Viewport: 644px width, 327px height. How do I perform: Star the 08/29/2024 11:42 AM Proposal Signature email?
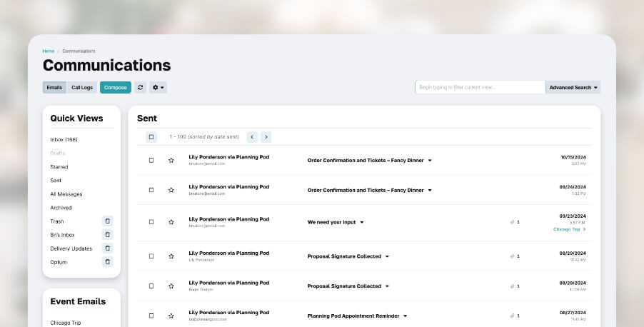[x=171, y=256]
